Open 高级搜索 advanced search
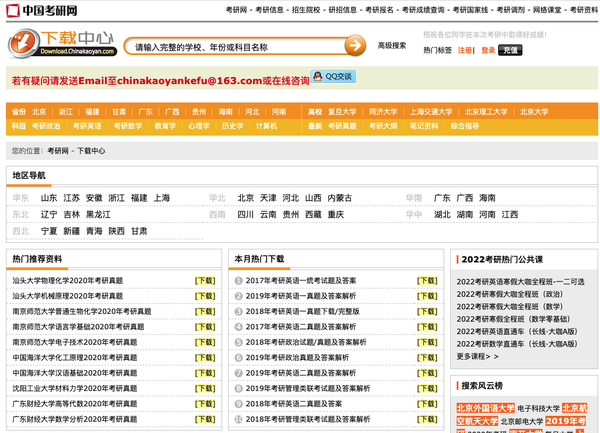Viewport: 600px width, 433px height. pyautogui.click(x=392, y=46)
